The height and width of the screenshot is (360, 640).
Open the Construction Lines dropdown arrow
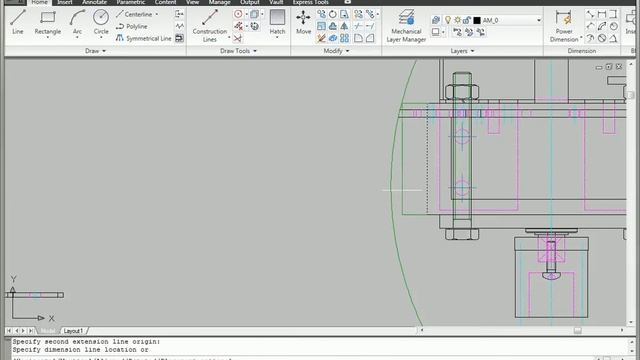229,38
